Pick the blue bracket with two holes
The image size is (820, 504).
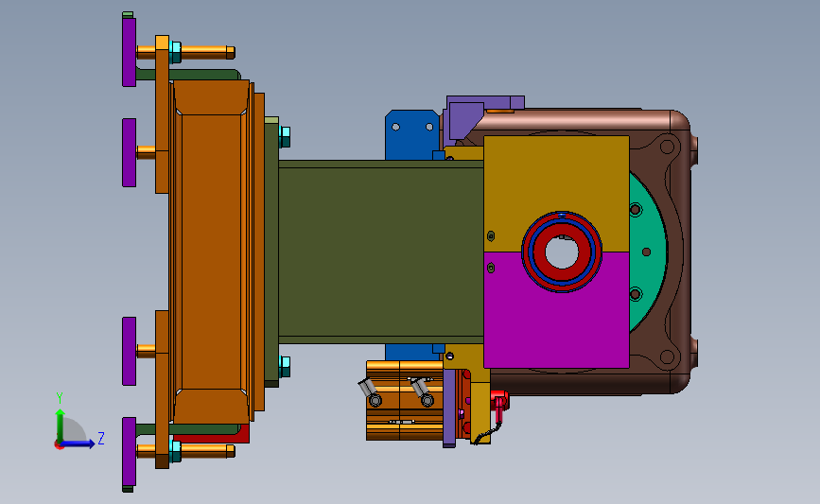pyautogui.click(x=412, y=135)
